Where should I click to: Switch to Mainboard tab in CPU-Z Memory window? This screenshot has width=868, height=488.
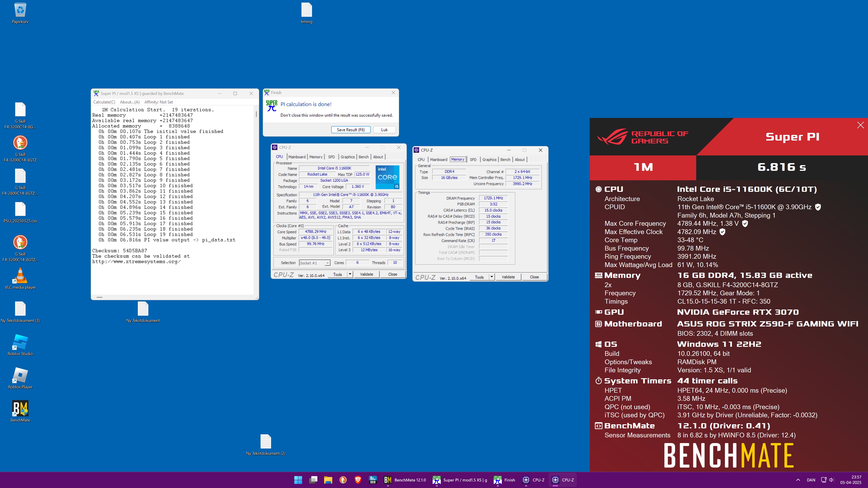pos(439,159)
